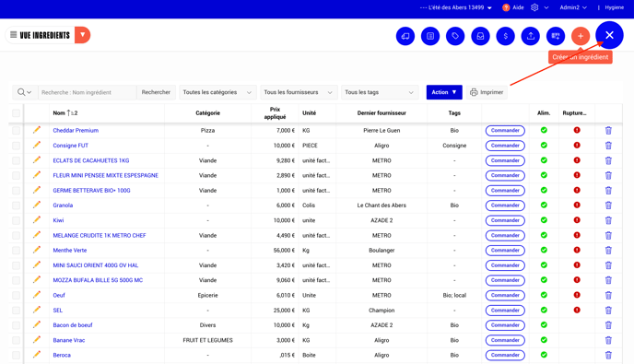The image size is (634, 364).
Task: Click Commander button for Menthe Verte
Action: click(505, 251)
